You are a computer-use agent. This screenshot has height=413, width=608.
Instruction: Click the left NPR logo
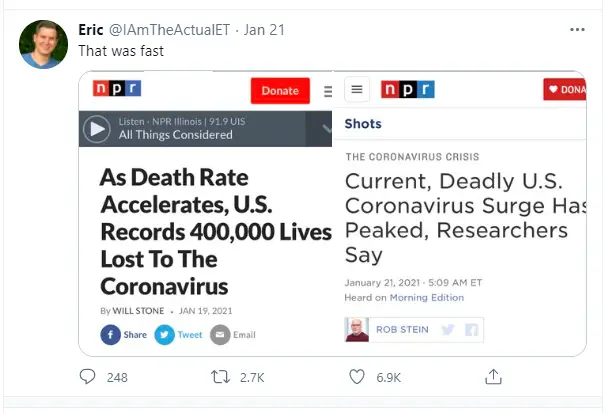tap(117, 88)
